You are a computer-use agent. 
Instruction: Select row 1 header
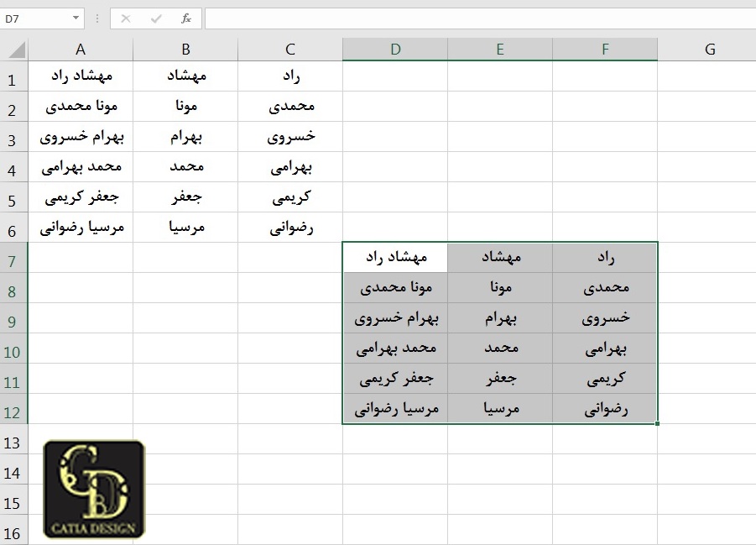coord(13,76)
